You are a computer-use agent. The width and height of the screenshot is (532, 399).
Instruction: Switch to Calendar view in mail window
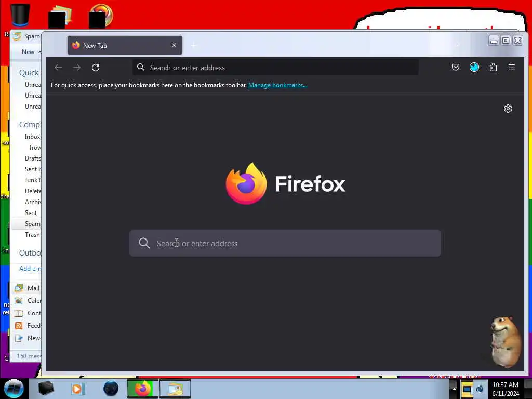[x=28, y=301]
